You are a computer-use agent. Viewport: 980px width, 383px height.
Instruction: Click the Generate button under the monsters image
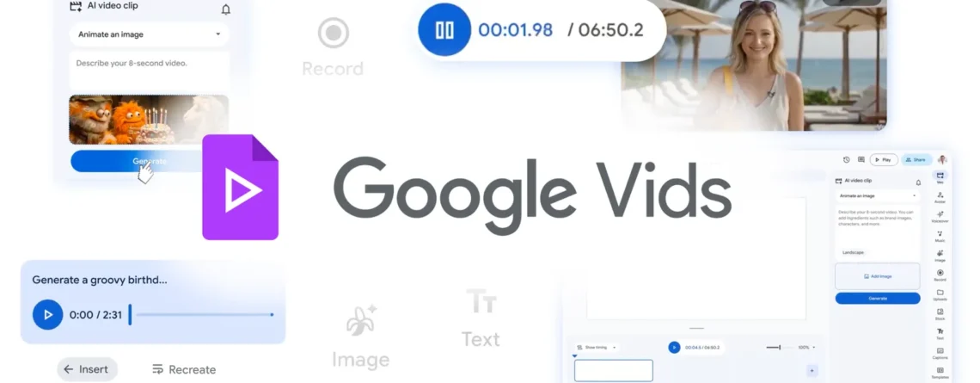pyautogui.click(x=149, y=161)
